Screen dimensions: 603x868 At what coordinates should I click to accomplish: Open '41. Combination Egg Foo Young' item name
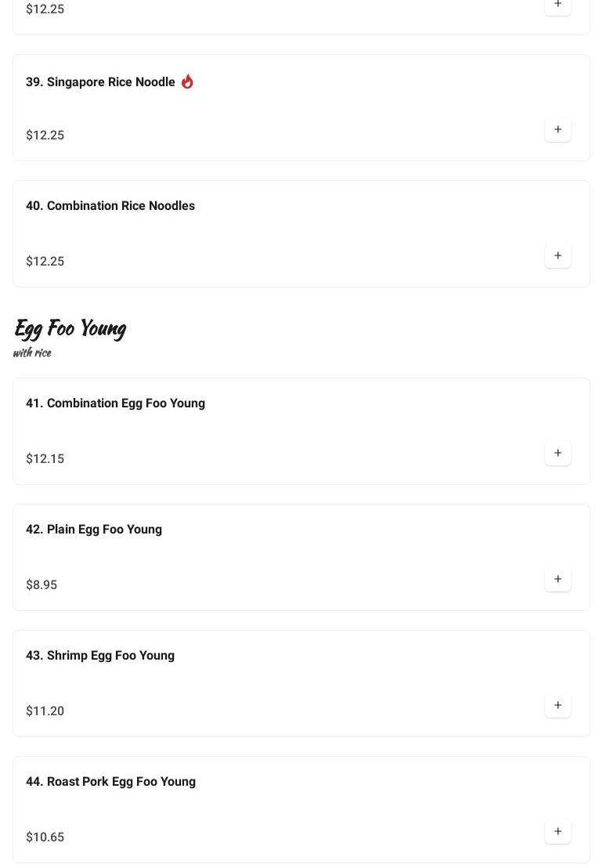[115, 403]
